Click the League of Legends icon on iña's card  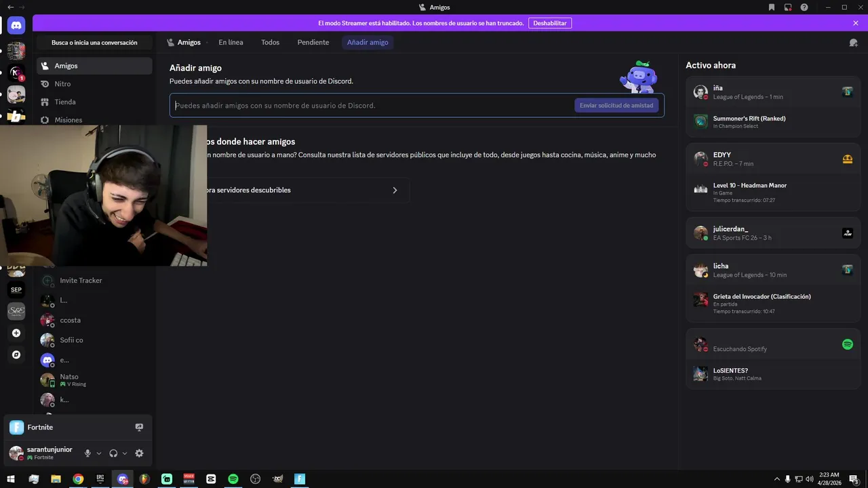click(848, 91)
